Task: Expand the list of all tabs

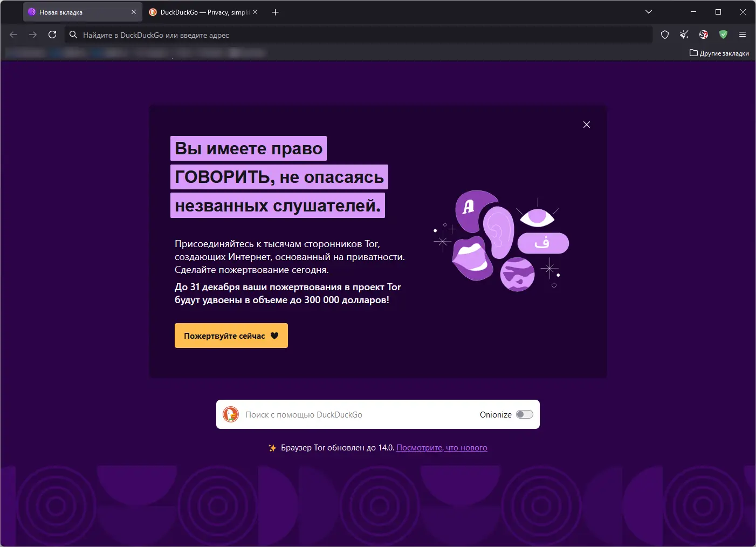Action: pos(649,12)
